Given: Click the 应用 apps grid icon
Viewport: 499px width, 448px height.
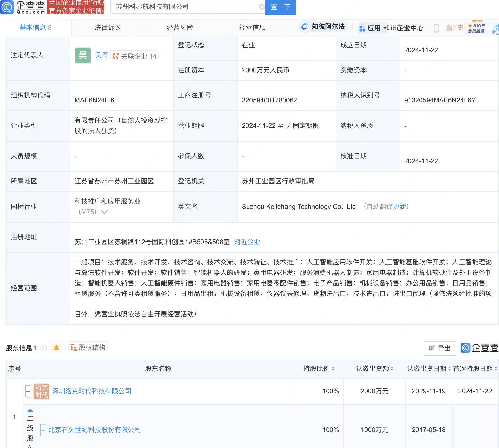Looking at the screenshot, I should pyautogui.click(x=362, y=28).
